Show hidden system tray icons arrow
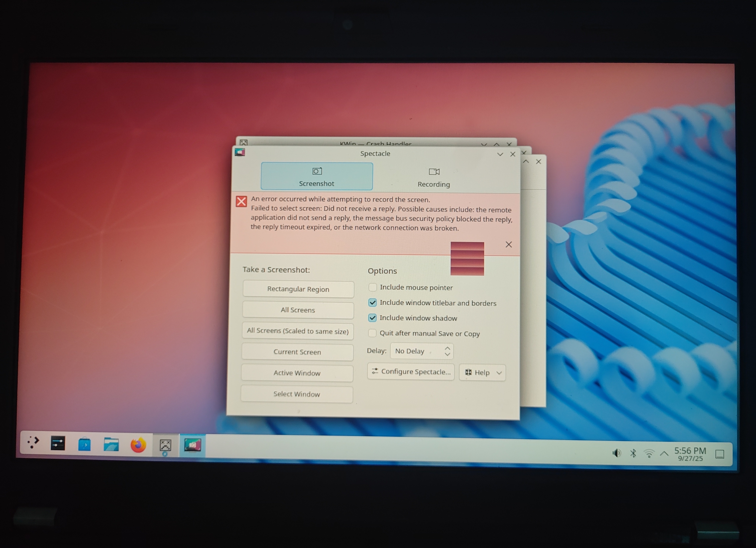The image size is (756, 548). pyautogui.click(x=664, y=453)
